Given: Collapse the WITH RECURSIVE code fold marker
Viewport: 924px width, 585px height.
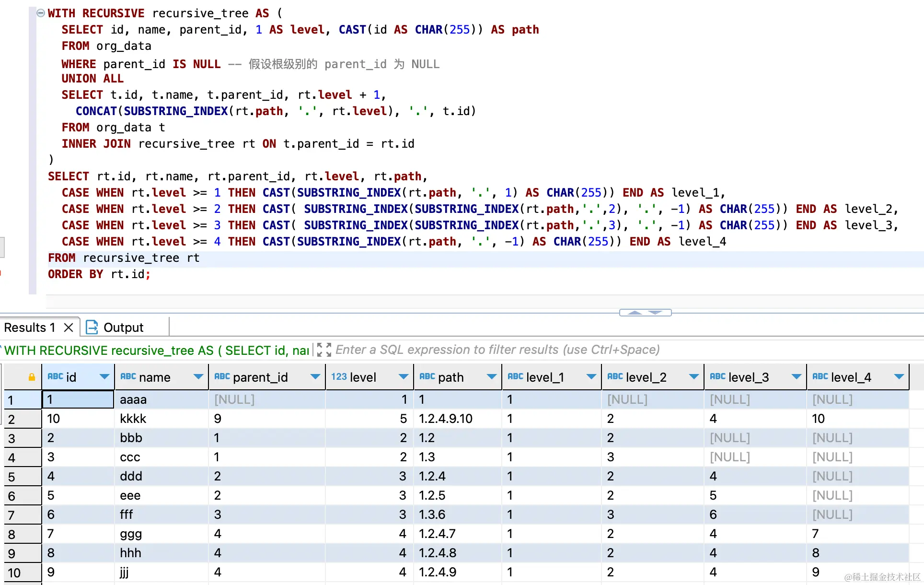Looking at the screenshot, I should [x=41, y=13].
